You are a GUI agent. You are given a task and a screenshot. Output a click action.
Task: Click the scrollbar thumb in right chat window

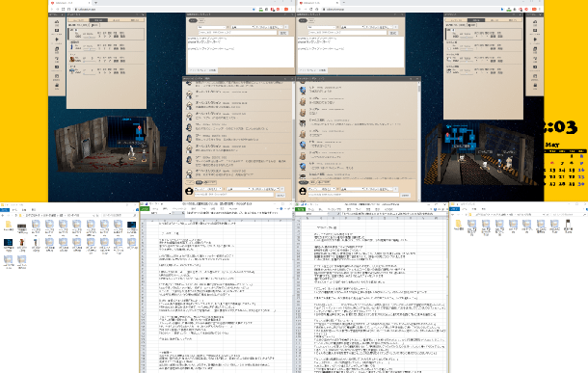coord(419,89)
